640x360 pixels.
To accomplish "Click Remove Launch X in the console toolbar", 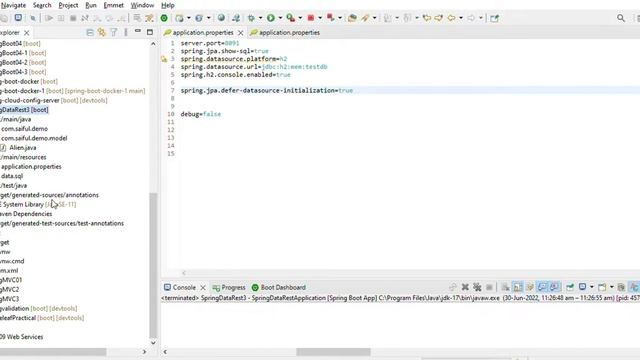I will pyautogui.click(x=465, y=287).
